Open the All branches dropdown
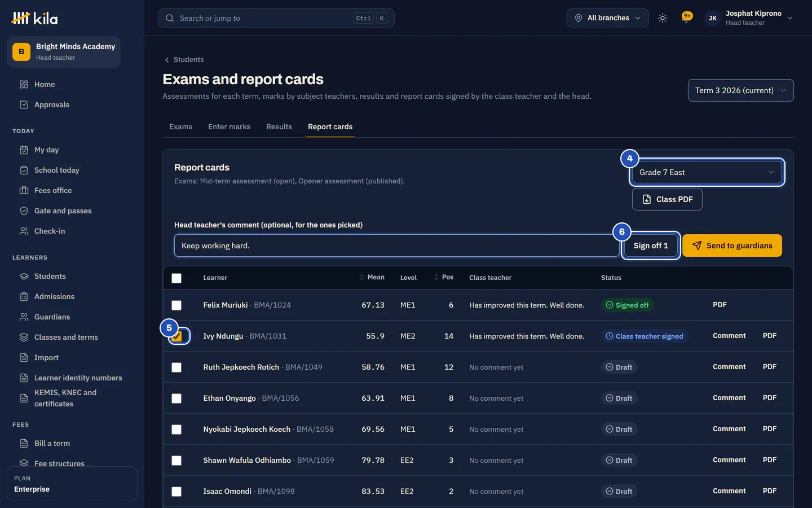This screenshot has height=508, width=812. tap(608, 18)
